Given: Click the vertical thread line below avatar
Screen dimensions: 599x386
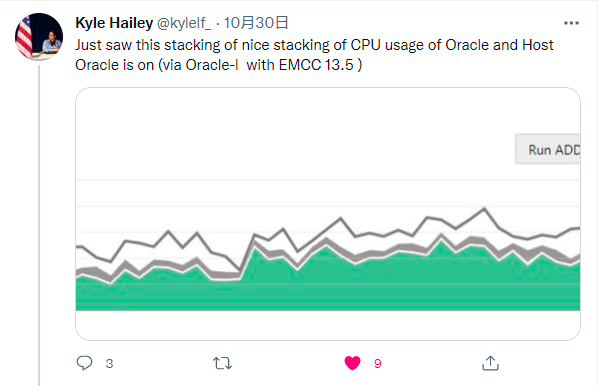Looking at the screenshot, I should click(39, 225).
